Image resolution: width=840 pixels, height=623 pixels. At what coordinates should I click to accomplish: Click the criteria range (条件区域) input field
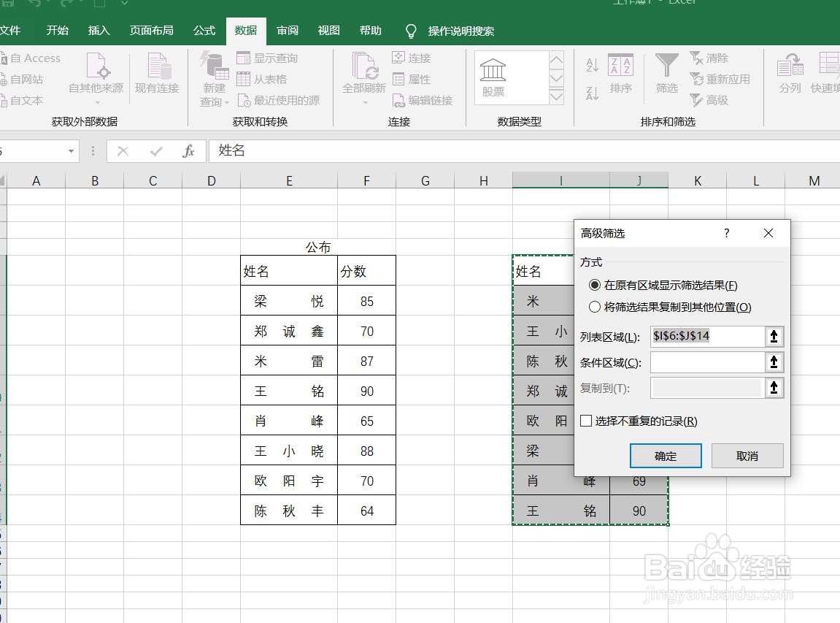707,362
